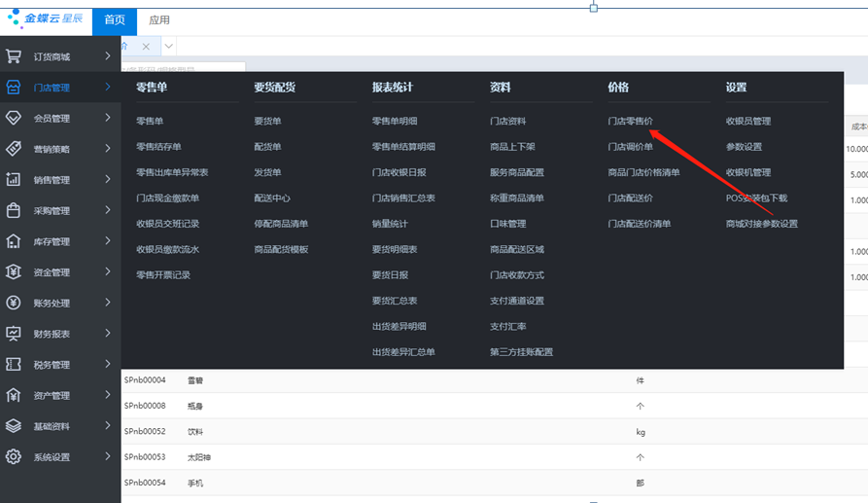Click the 门店管理 store icon in sidebar
The height and width of the screenshot is (503, 868).
click(x=14, y=88)
